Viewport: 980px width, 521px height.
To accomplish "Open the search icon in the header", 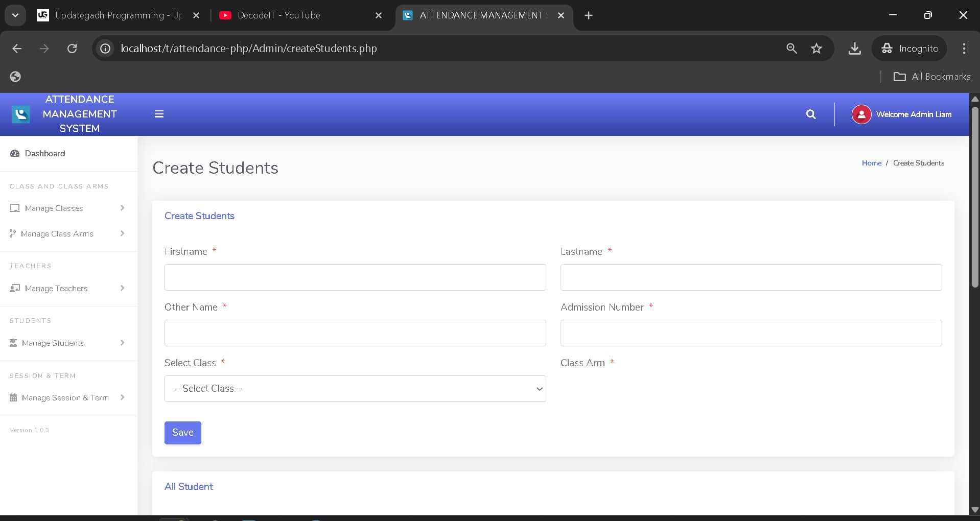I will pyautogui.click(x=811, y=114).
